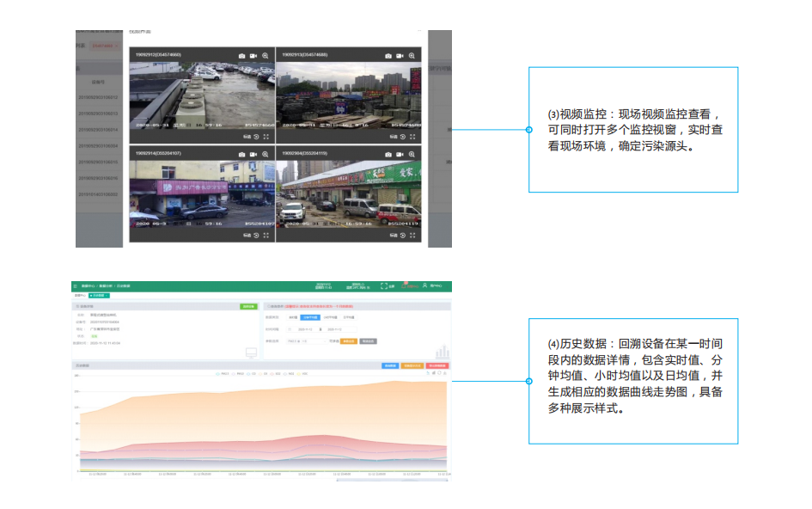Select device row 2019092903106012
Viewport: 812px width, 509px height.
99,97
